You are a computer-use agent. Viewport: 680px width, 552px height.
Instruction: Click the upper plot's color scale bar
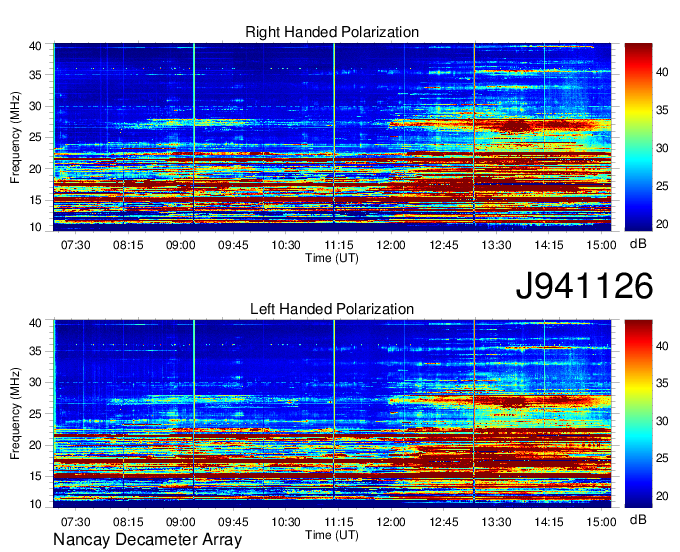pyautogui.click(x=638, y=137)
